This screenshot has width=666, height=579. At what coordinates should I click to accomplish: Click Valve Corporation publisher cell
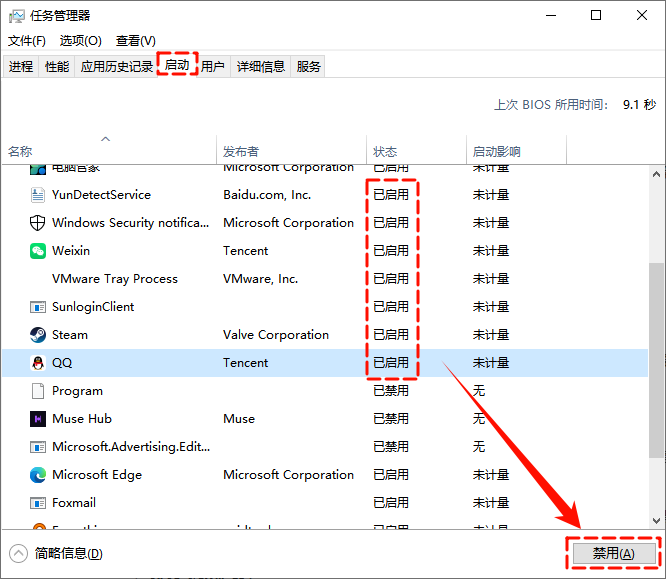pyautogui.click(x=276, y=335)
